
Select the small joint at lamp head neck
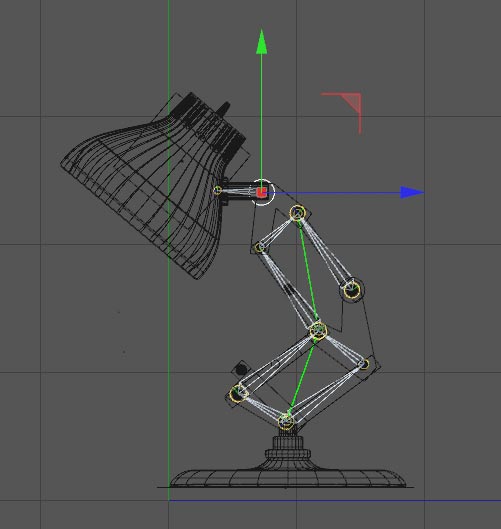pos(217,190)
